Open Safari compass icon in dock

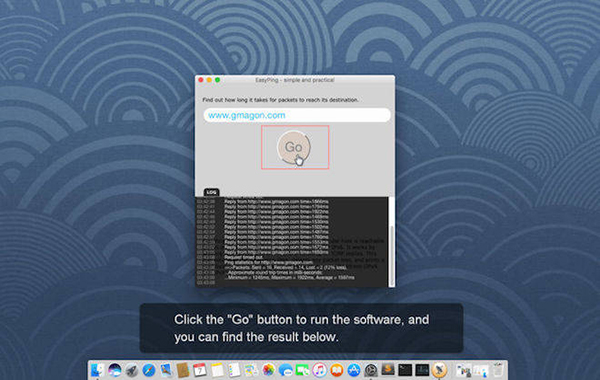coord(148,370)
